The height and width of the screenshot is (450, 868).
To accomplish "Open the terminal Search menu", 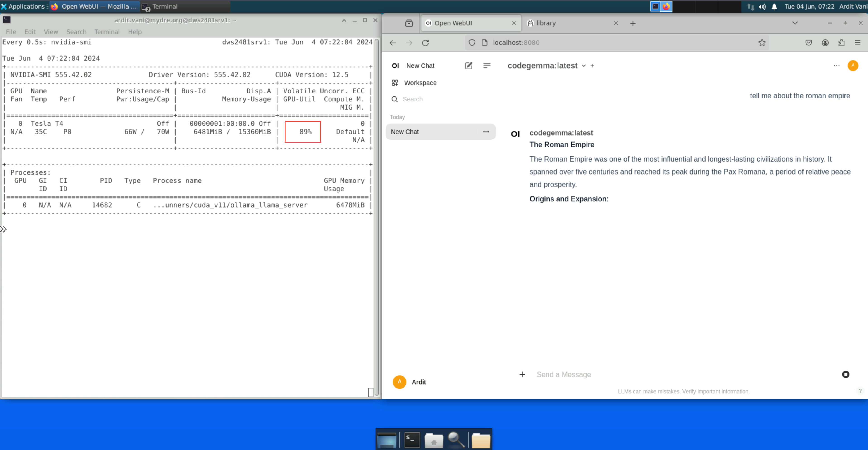I will (76, 32).
